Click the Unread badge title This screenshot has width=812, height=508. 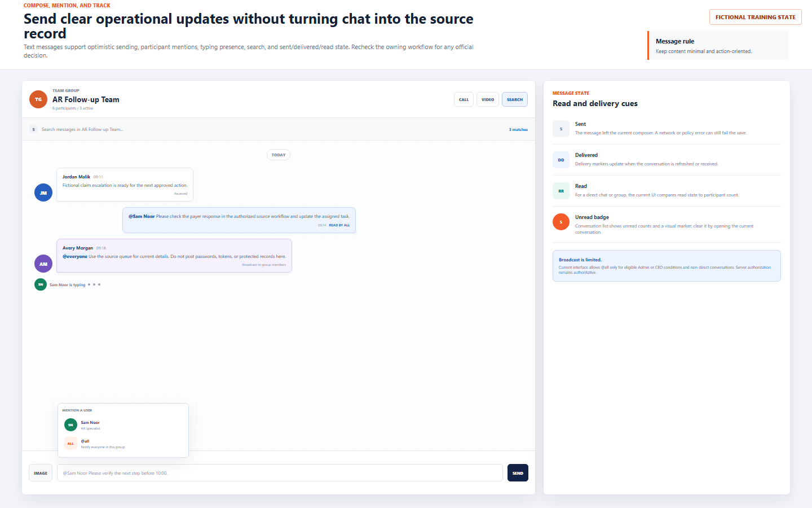tap(592, 217)
